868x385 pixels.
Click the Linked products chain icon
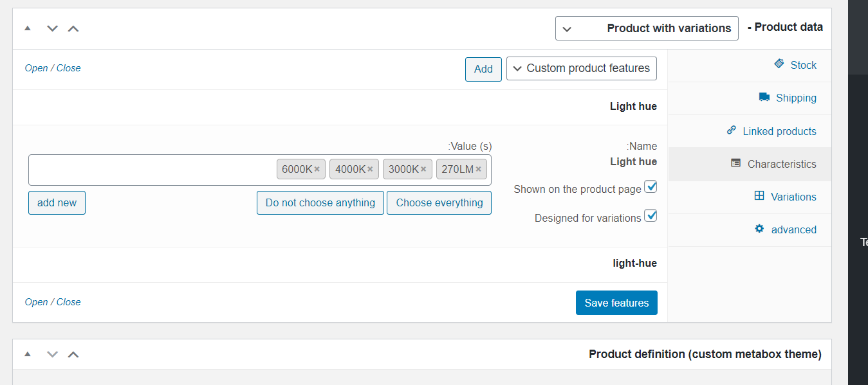click(731, 130)
